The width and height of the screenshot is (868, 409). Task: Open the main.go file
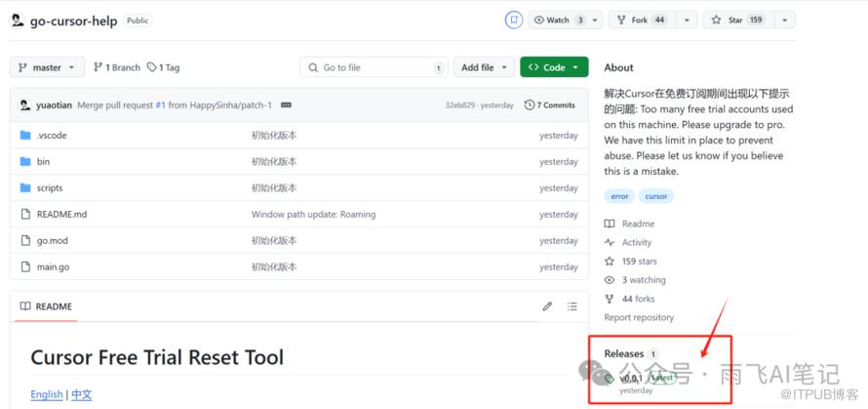point(53,266)
